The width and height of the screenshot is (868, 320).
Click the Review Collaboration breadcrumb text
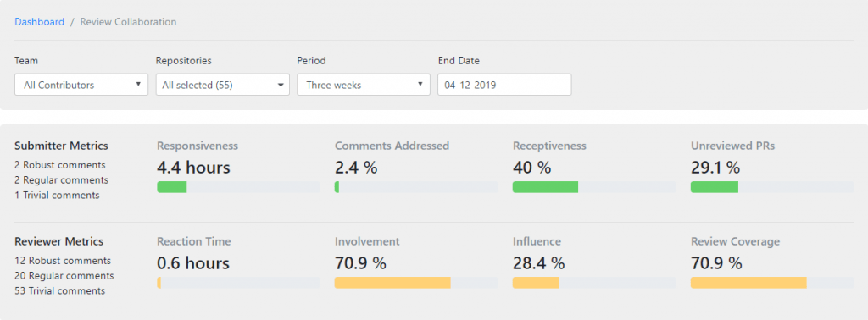click(129, 22)
